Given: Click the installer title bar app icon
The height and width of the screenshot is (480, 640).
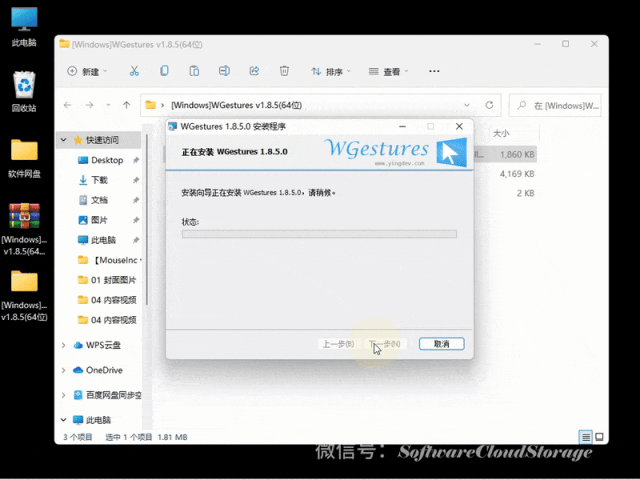Looking at the screenshot, I should [173, 127].
